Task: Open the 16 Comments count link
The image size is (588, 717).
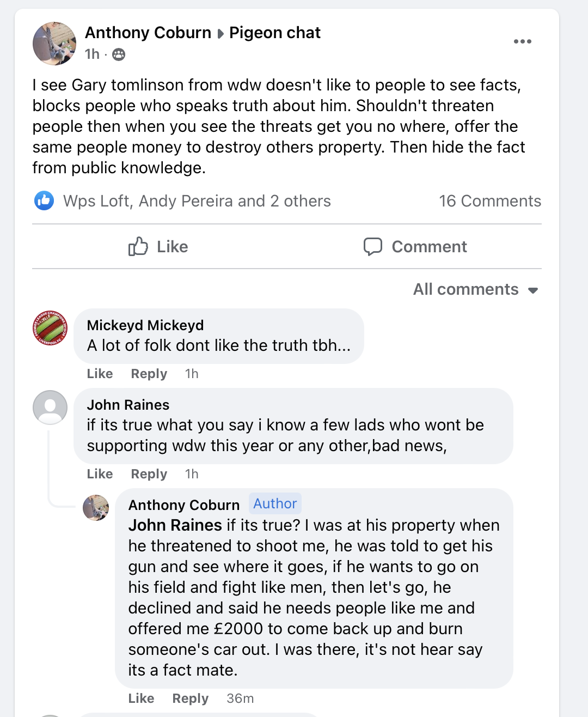Action: point(490,201)
